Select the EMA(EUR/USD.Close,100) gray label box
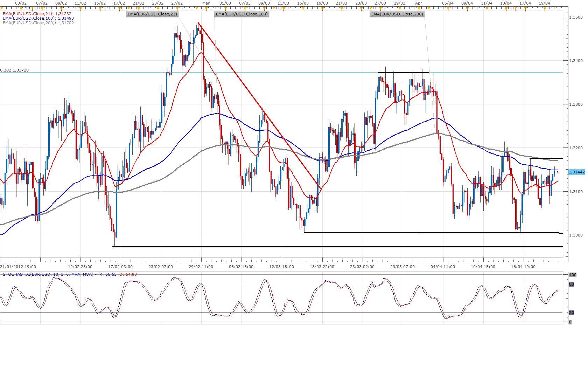The image size is (588, 384). pos(242,14)
